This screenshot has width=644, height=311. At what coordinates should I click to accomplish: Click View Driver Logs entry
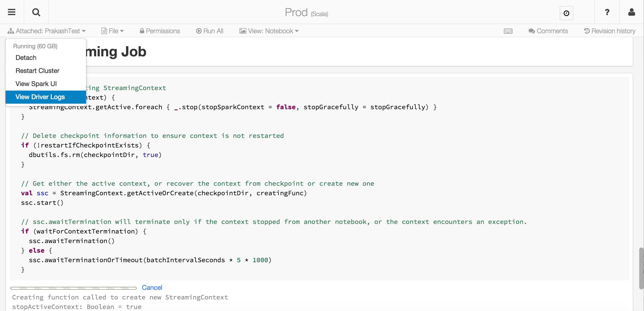click(x=40, y=97)
